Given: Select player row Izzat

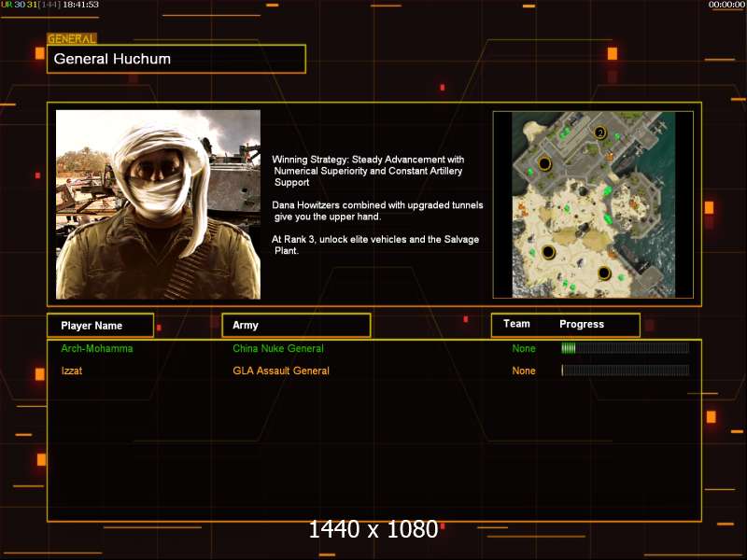Looking at the screenshot, I should click(374, 371).
